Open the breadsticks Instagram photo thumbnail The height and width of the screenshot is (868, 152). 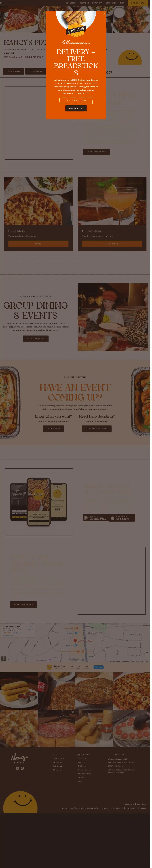(x=19, y=691)
